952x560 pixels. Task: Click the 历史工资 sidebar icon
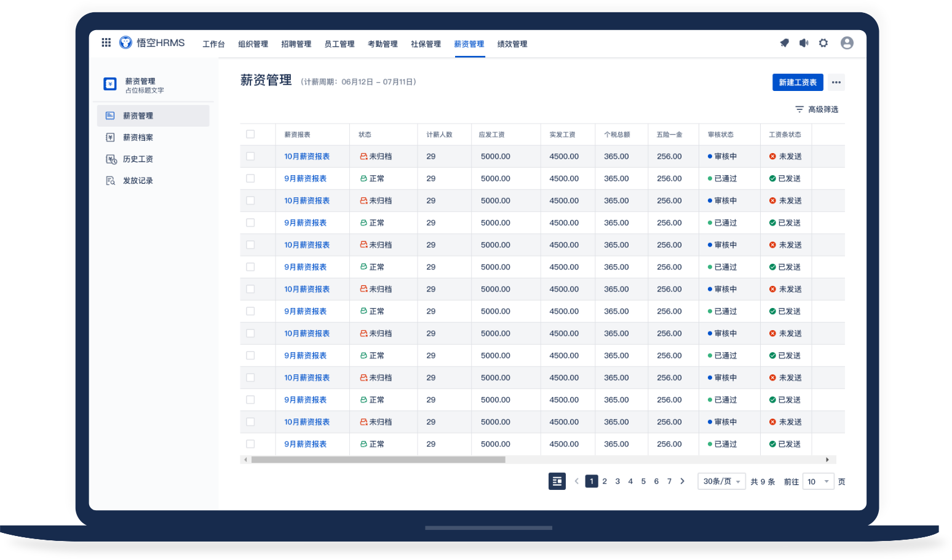coord(111,159)
